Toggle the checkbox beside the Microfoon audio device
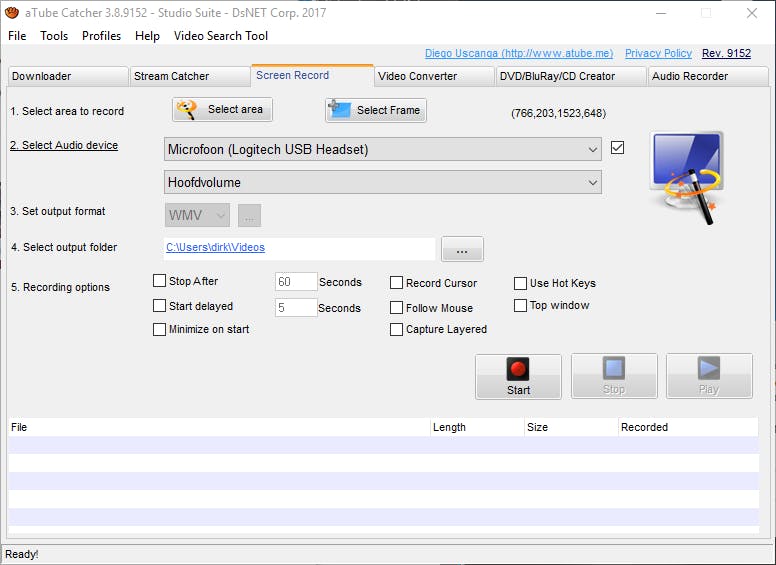776x565 pixels. tap(617, 147)
